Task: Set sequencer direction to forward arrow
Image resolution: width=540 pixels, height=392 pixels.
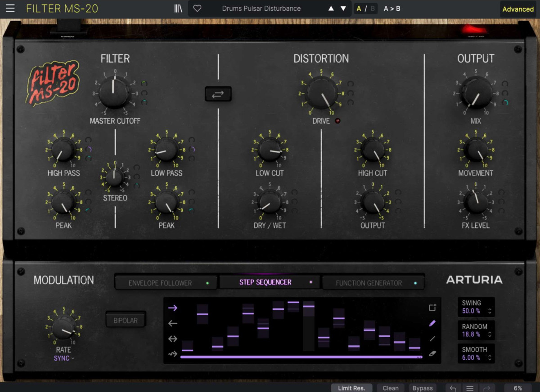Action: tap(173, 308)
